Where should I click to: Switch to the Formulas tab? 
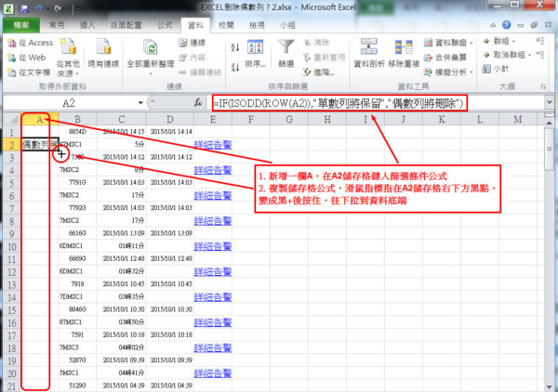click(x=165, y=25)
